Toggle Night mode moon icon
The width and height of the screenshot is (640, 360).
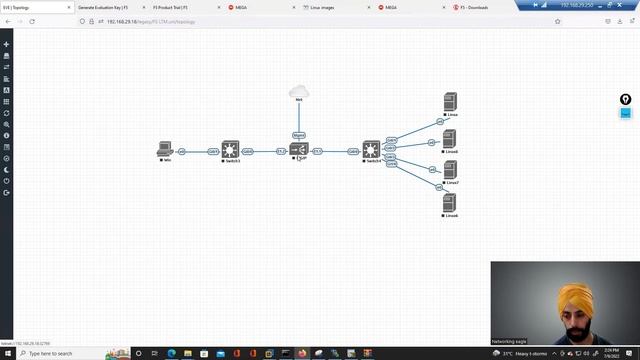coord(6,170)
